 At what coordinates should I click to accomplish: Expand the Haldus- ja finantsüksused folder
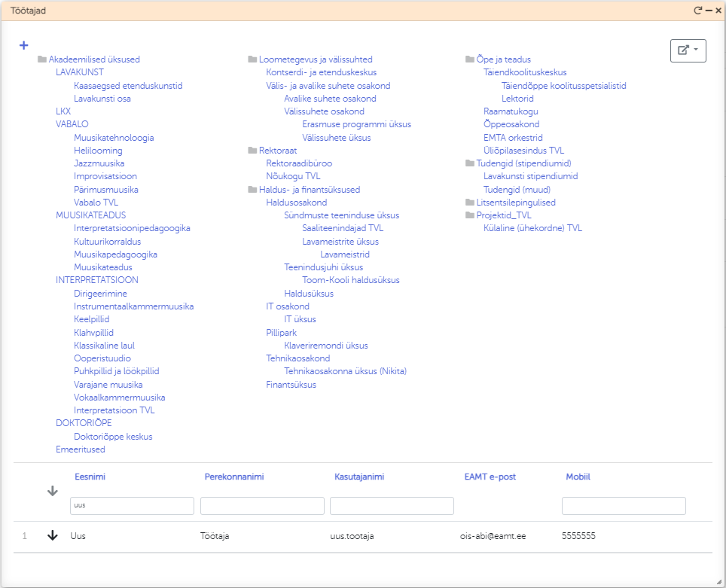[252, 190]
